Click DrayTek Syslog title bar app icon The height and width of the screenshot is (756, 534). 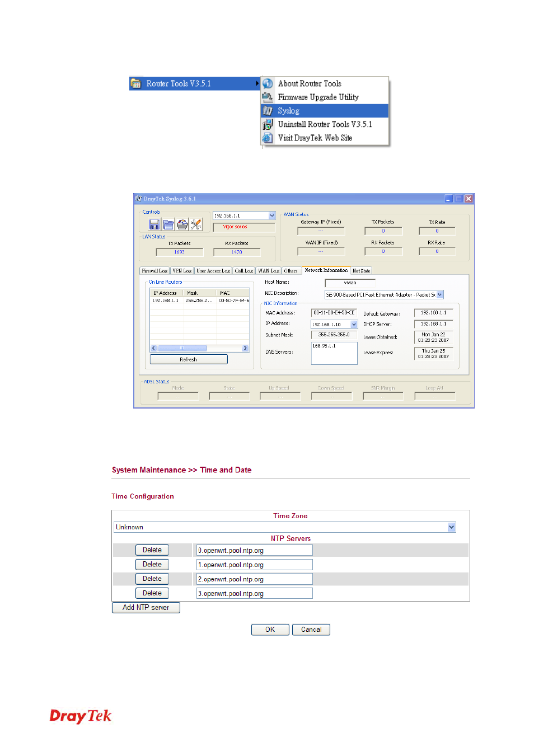pos(138,199)
